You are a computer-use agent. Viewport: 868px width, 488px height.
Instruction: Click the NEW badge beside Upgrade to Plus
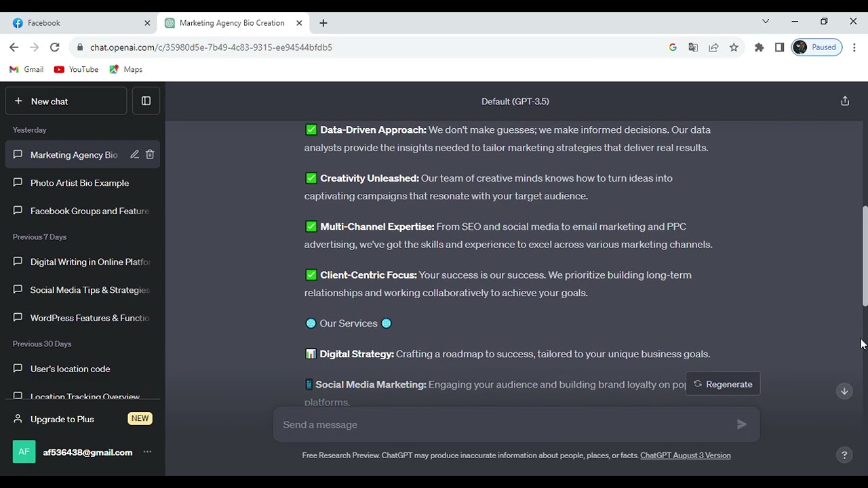140,418
